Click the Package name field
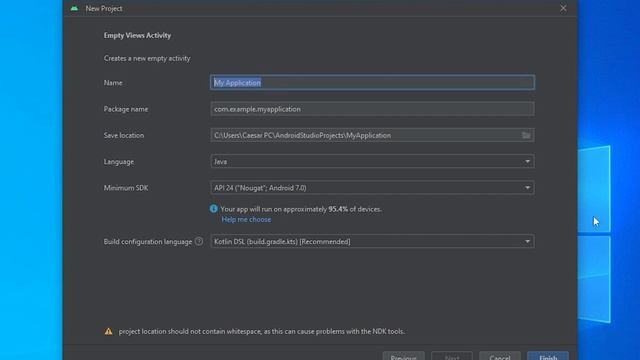This screenshot has width=640, height=360. (372, 109)
